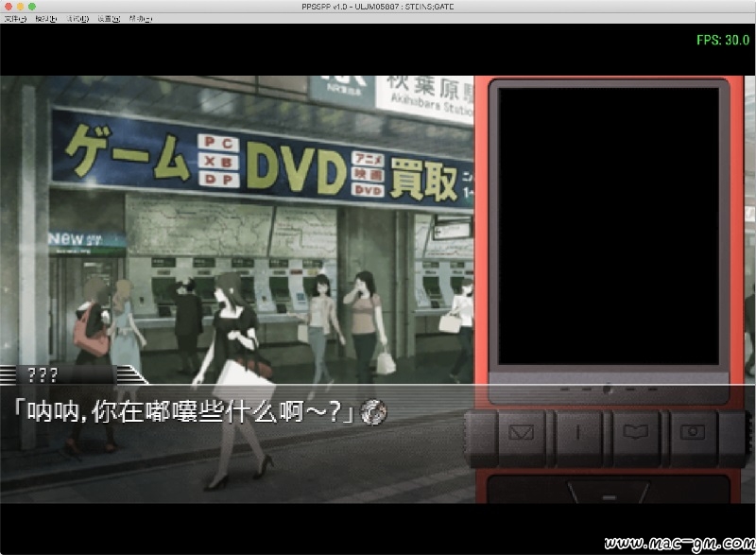Click the mail envelope button on the phone
Screen dimensions: 756x555
[522, 432]
